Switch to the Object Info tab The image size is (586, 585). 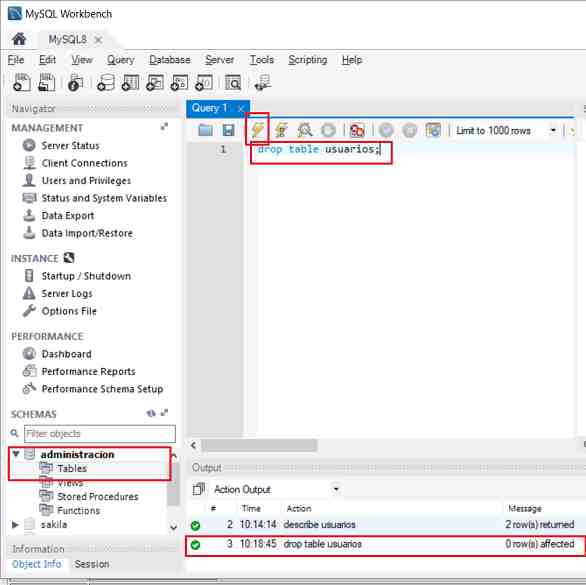click(36, 564)
